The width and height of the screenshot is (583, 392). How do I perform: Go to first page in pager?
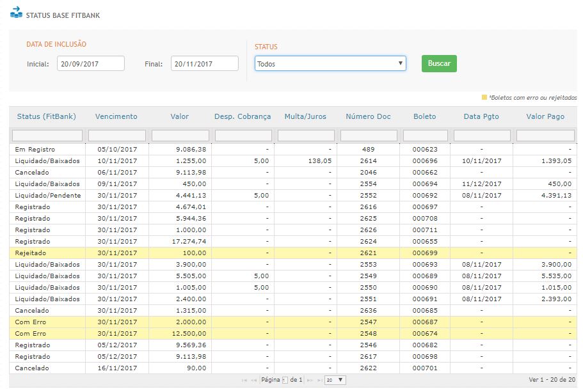[244, 380]
